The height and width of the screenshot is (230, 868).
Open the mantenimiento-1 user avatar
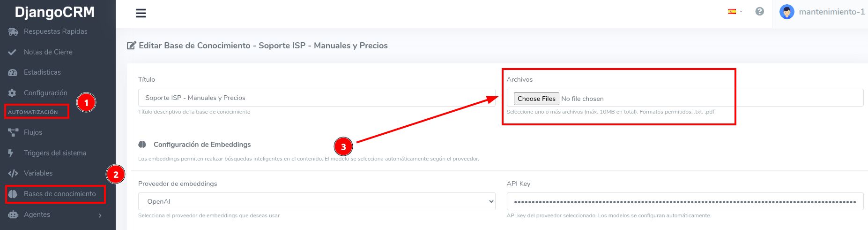787,12
